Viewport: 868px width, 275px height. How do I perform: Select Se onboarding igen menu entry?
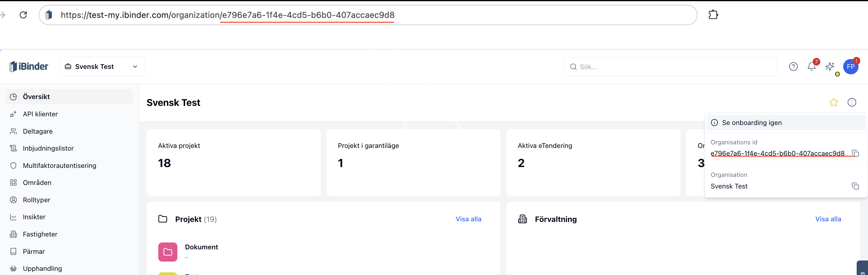point(785,123)
